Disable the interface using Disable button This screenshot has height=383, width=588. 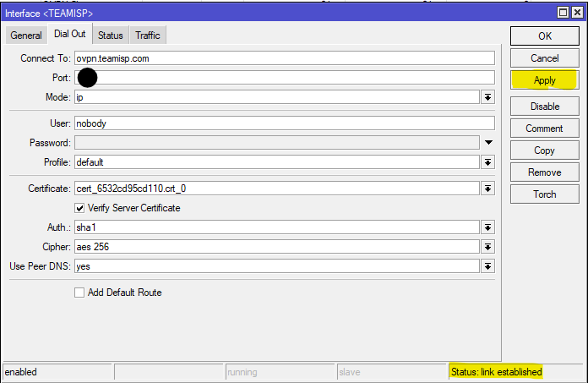545,107
